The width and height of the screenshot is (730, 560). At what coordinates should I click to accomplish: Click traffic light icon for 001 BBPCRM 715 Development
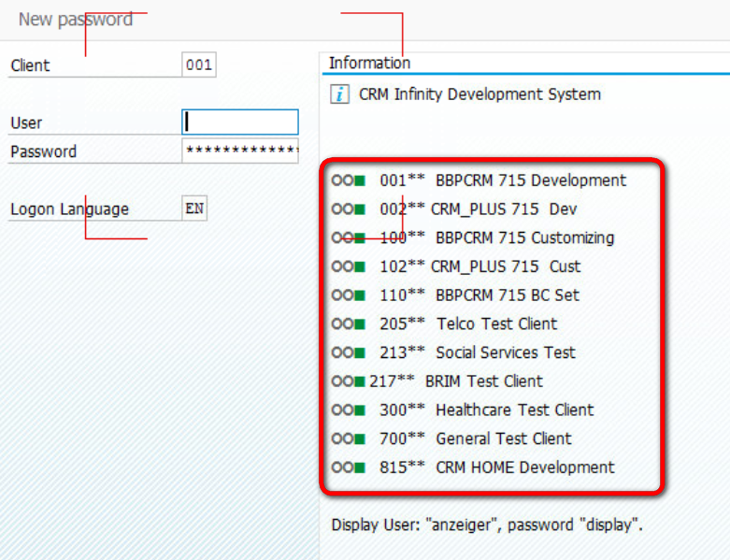[349, 180]
